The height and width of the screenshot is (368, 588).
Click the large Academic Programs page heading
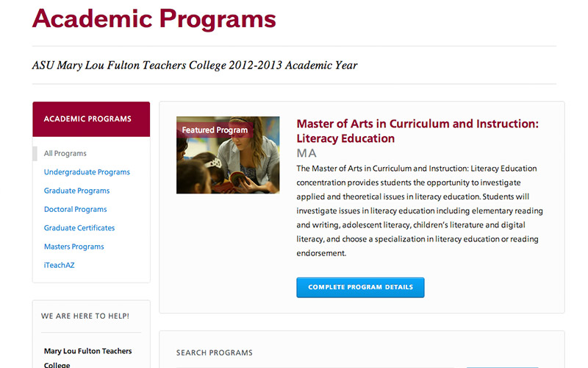point(154,18)
